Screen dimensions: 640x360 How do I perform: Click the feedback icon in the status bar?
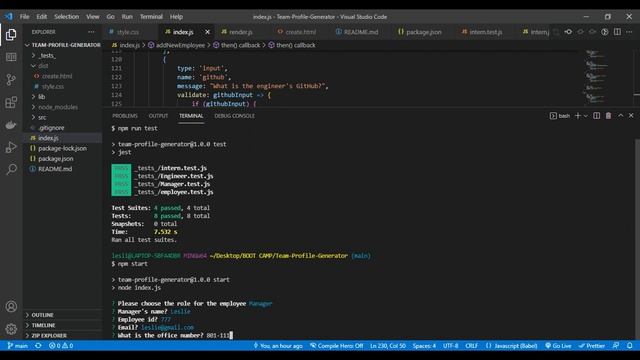click(616, 346)
